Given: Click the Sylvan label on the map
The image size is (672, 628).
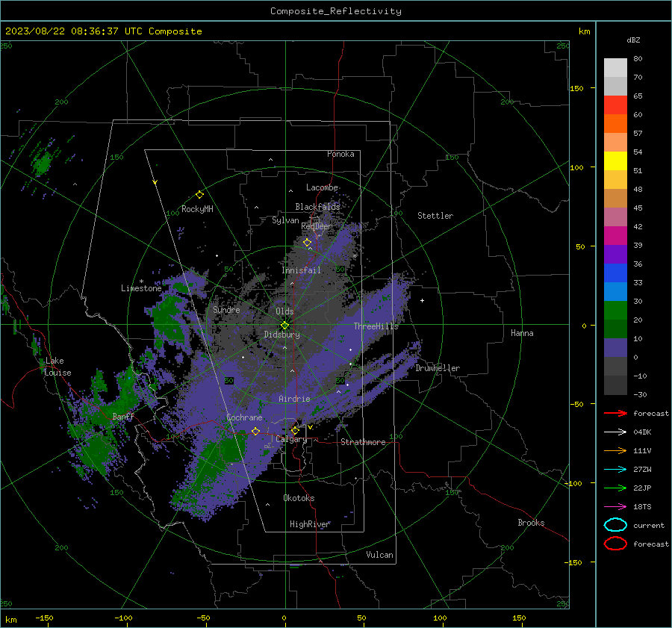Looking at the screenshot, I should pos(285,220).
